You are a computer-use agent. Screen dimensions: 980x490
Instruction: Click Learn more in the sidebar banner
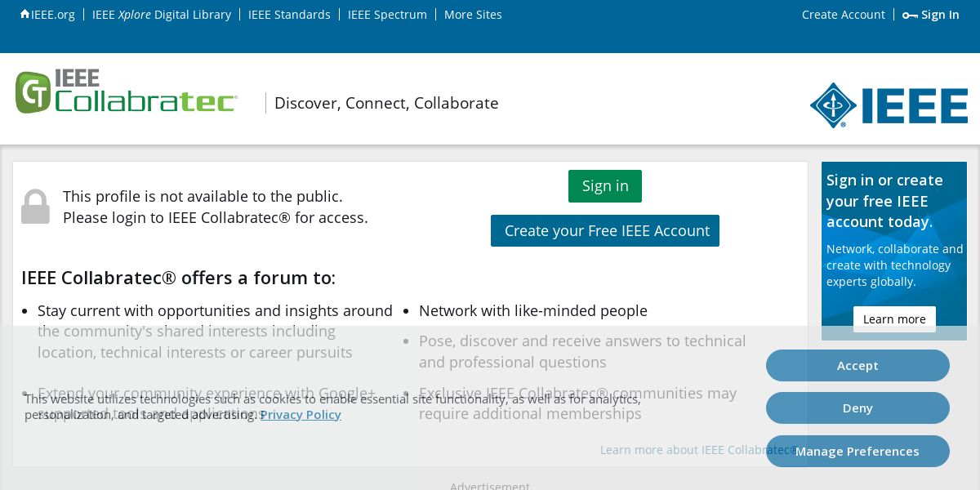click(894, 319)
